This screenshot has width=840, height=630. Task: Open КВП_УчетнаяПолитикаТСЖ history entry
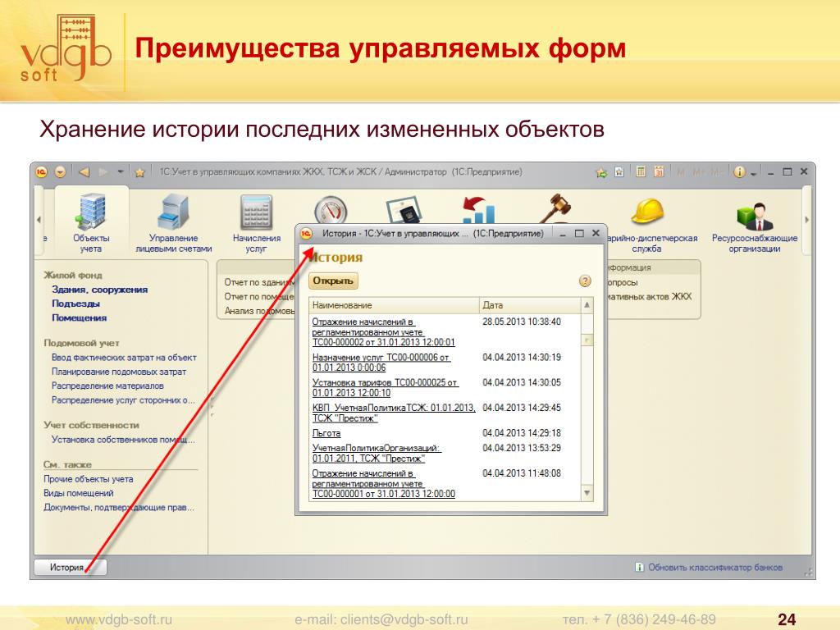click(394, 413)
